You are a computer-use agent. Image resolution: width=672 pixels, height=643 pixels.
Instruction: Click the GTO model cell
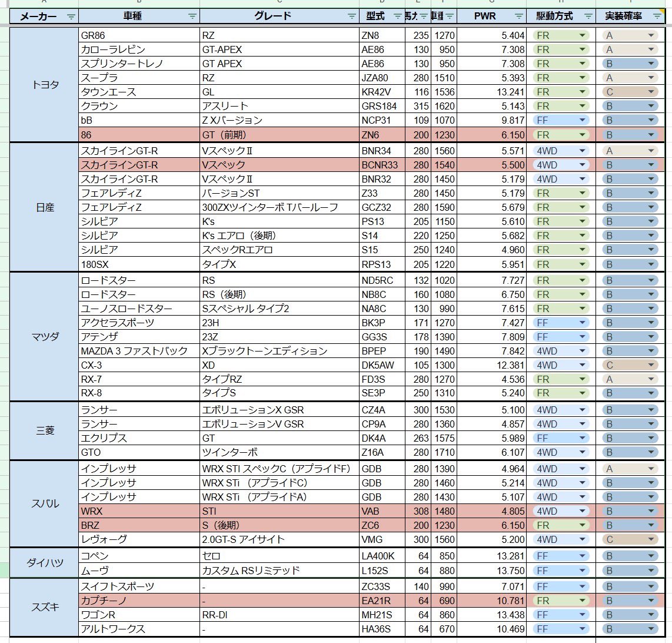coord(139,452)
